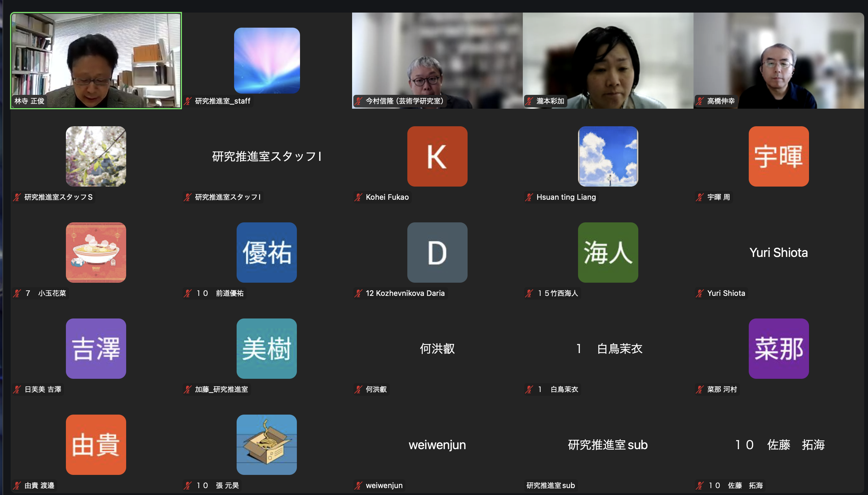Click large Yuri Shiota name in tile center
The height and width of the screenshot is (495, 868).
779,253
